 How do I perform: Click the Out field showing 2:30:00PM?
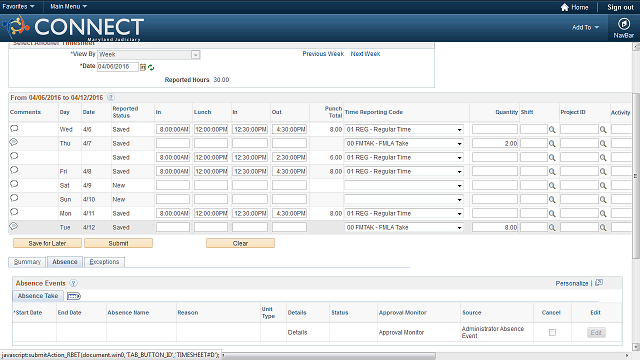289,158
